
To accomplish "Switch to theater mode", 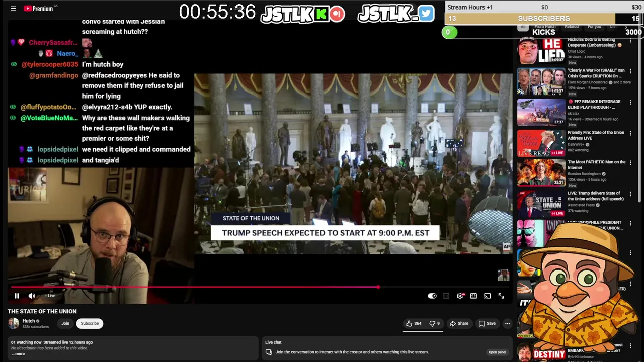I will coord(473,296).
